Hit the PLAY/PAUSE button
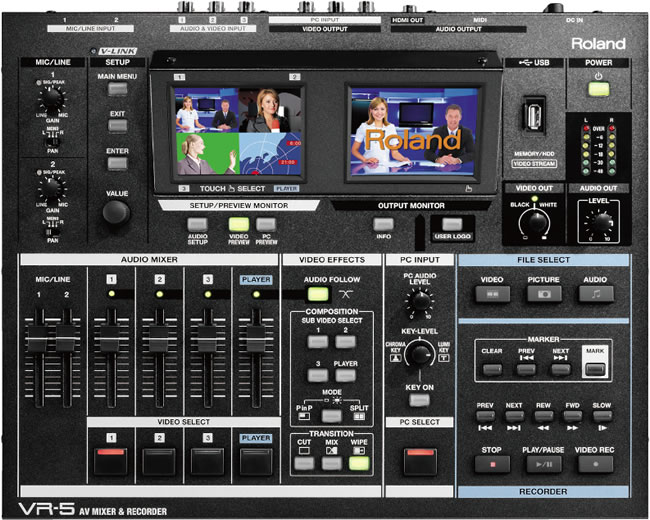Image resolution: width=650 pixels, height=520 pixels. [x=544, y=464]
